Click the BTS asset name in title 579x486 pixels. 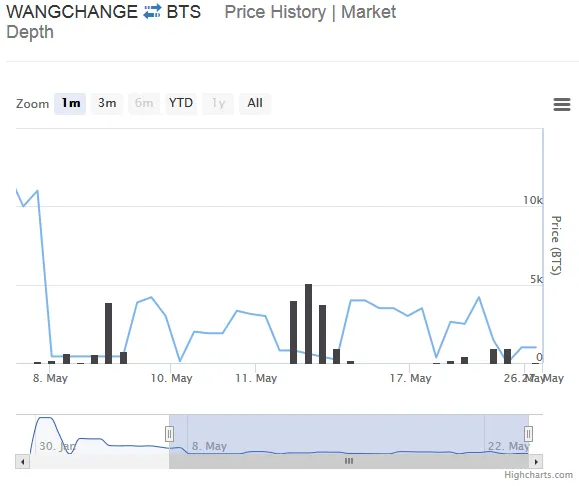tap(184, 12)
